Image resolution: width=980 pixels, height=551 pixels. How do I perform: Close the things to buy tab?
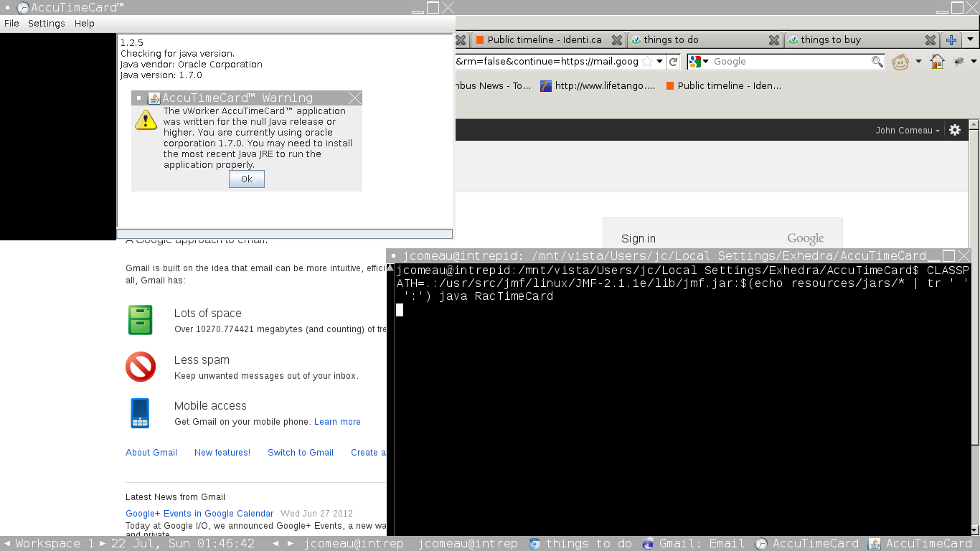point(930,40)
